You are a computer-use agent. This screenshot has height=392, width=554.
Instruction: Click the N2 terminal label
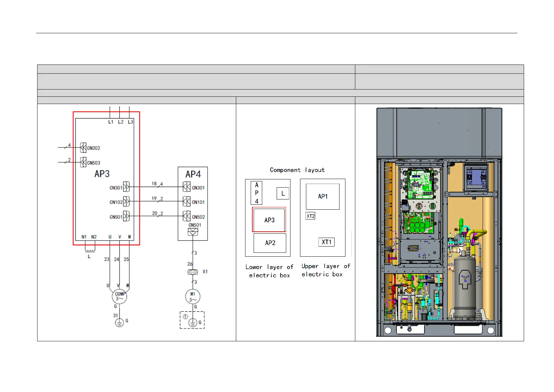pyautogui.click(x=94, y=237)
